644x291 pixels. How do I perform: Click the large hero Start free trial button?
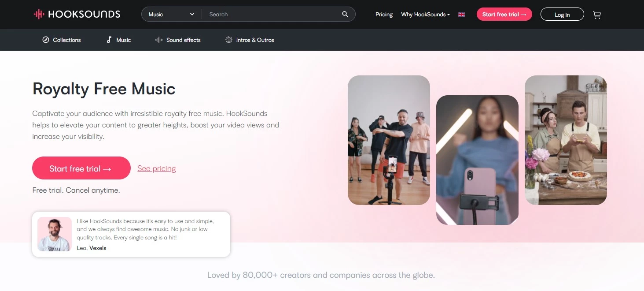pyautogui.click(x=81, y=168)
